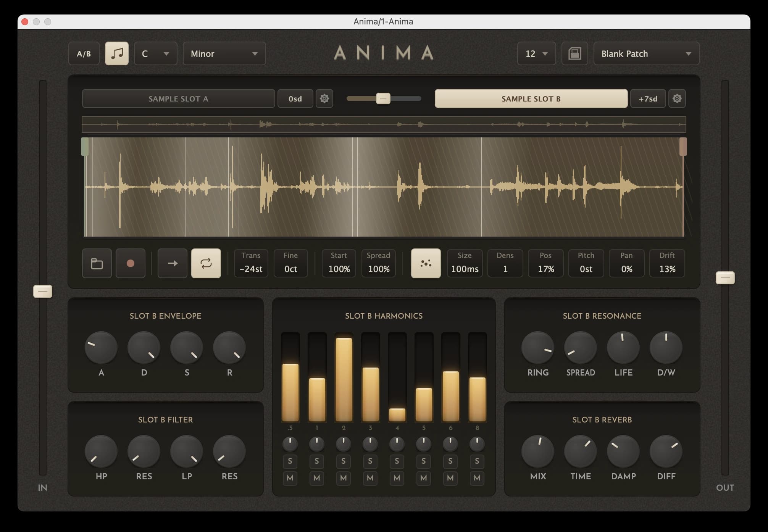
Task: Click the 0sd slot A offset button
Action: pyautogui.click(x=295, y=98)
